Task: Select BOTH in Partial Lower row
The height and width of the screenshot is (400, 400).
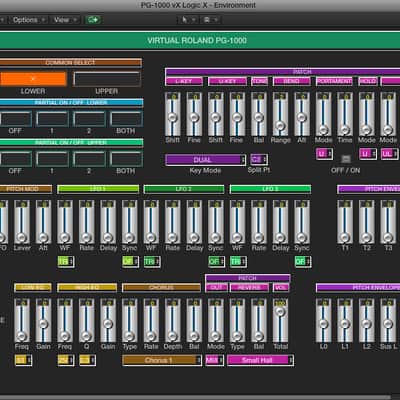Action: point(126,119)
